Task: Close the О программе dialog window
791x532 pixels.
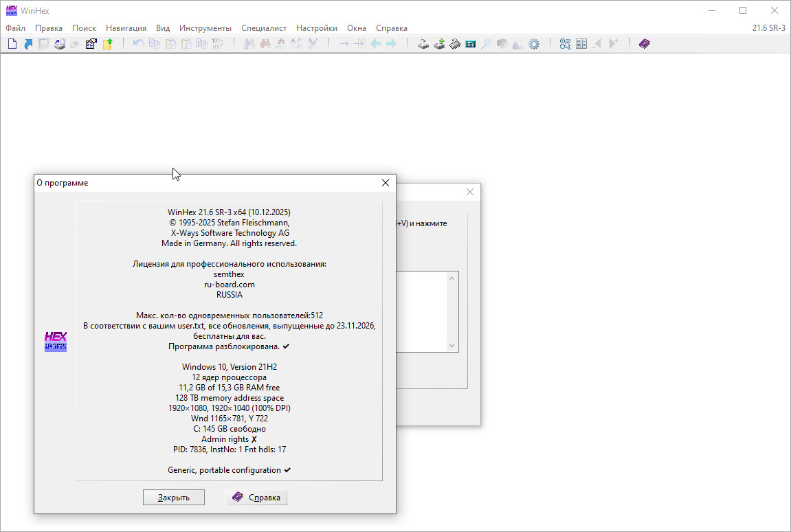Action: (x=386, y=183)
